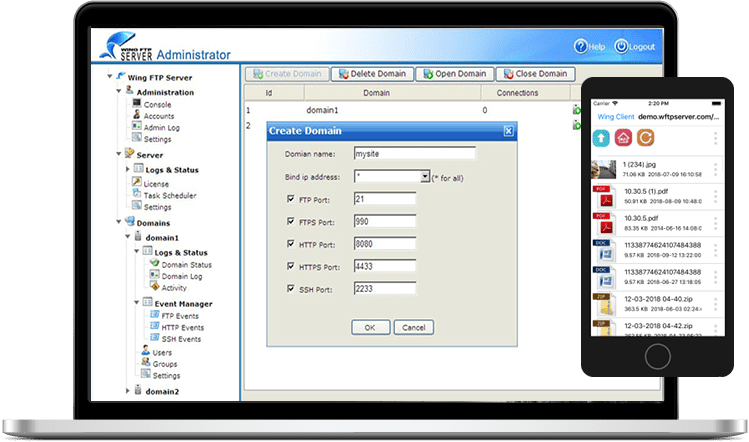Click the Delete Domain button
The width and height of the screenshot is (749, 442).
(x=372, y=74)
